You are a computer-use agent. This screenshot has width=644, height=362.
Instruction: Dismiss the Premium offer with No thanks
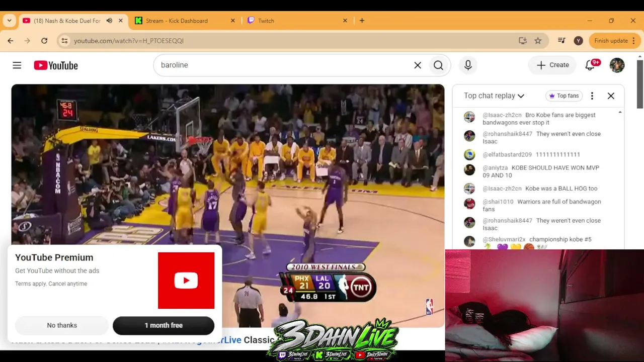62,325
